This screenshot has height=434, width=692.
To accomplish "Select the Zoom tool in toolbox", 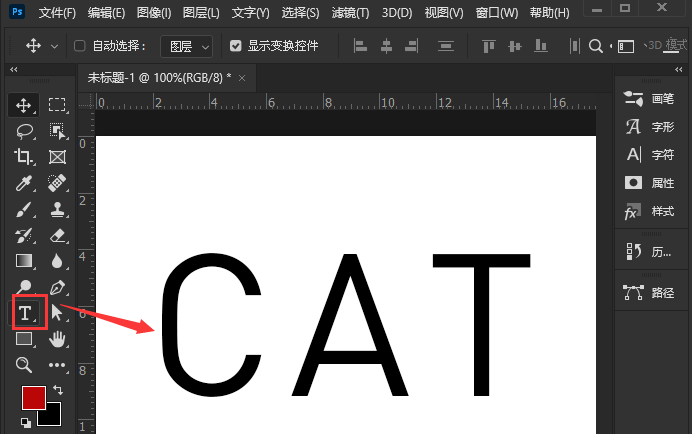I will pyautogui.click(x=23, y=365).
